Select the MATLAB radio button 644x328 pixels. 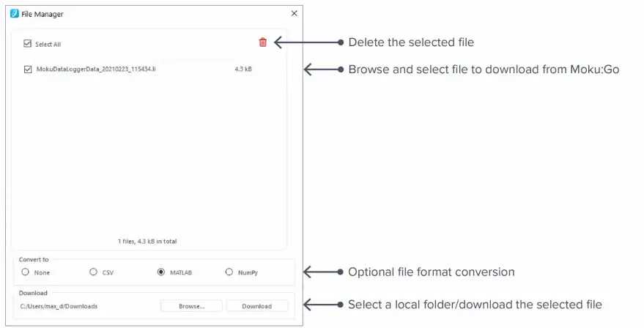161,272
